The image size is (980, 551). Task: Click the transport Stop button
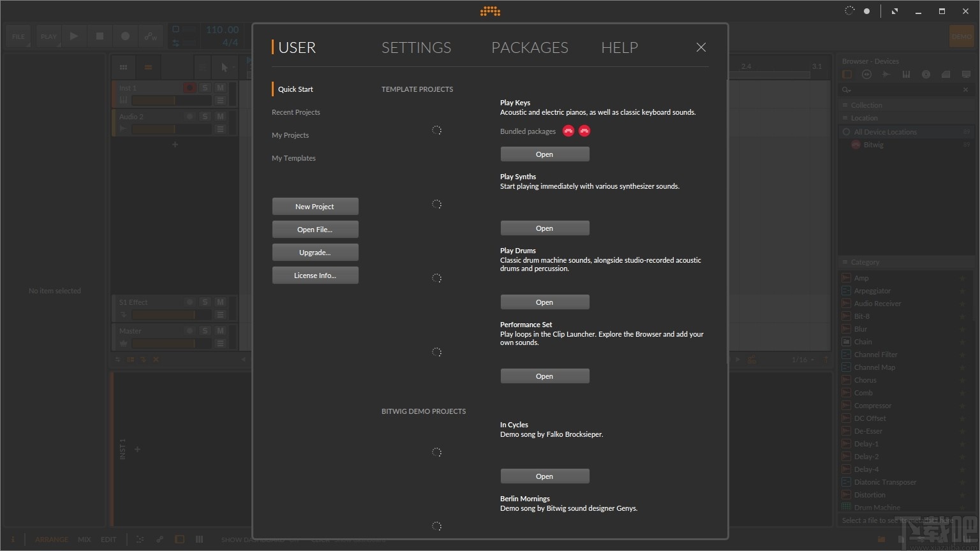100,36
